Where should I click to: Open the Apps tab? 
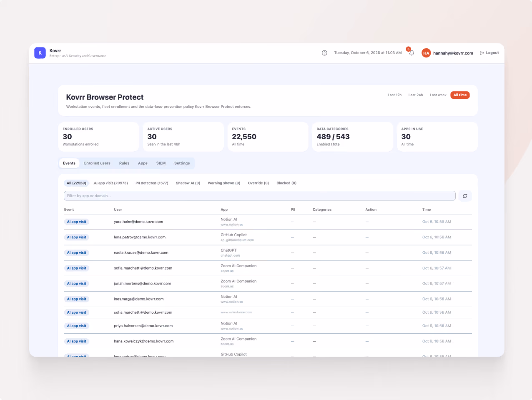pos(143,163)
